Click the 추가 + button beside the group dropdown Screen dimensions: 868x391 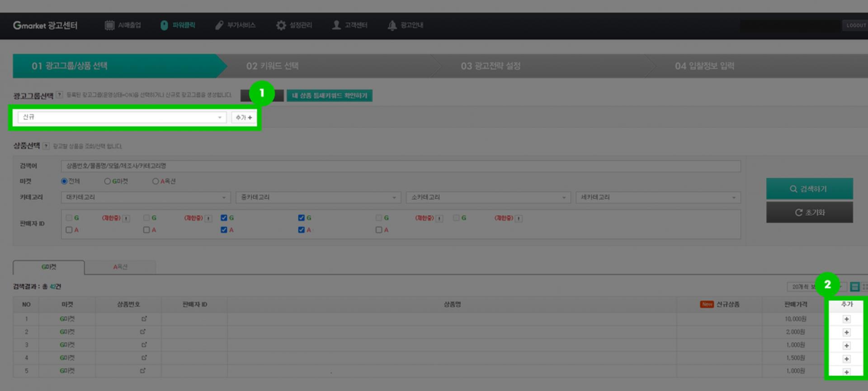tap(244, 117)
